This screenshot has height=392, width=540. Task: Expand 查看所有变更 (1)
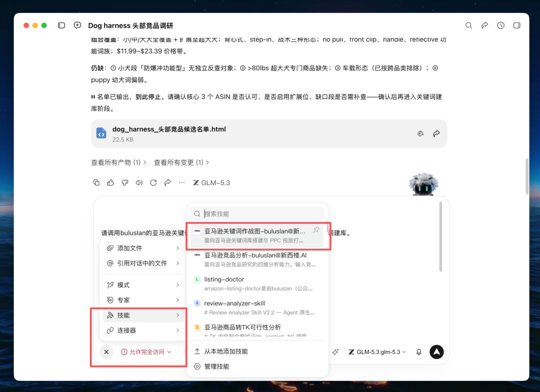coord(181,162)
